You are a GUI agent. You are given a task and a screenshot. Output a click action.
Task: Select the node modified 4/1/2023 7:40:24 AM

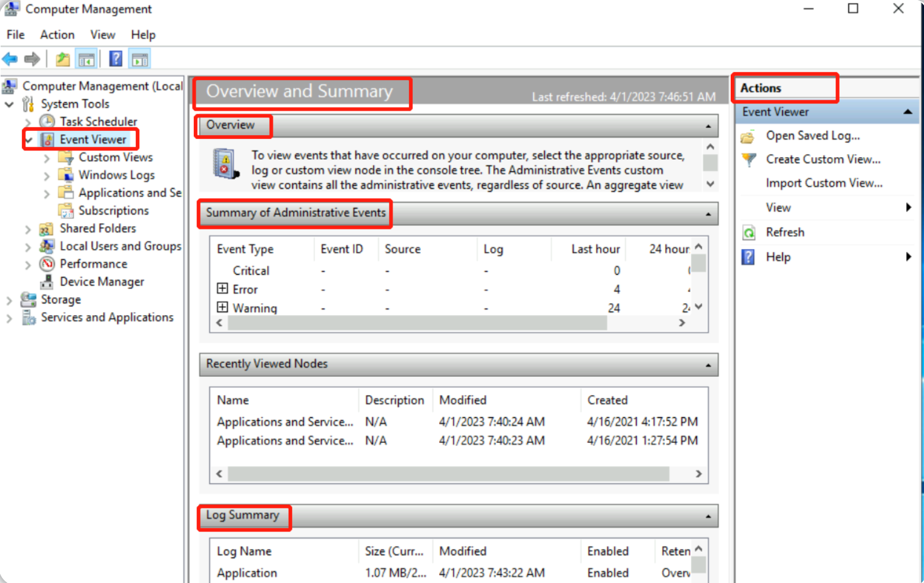[457, 421]
